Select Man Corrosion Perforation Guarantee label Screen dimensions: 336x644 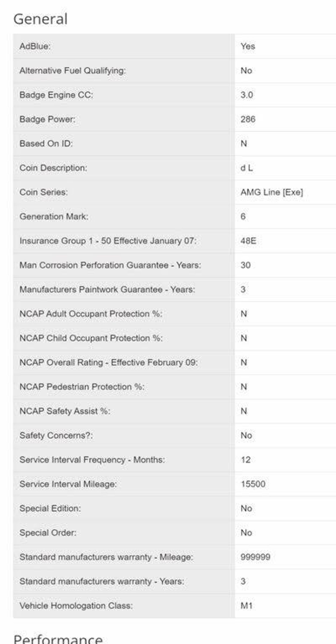(x=110, y=265)
